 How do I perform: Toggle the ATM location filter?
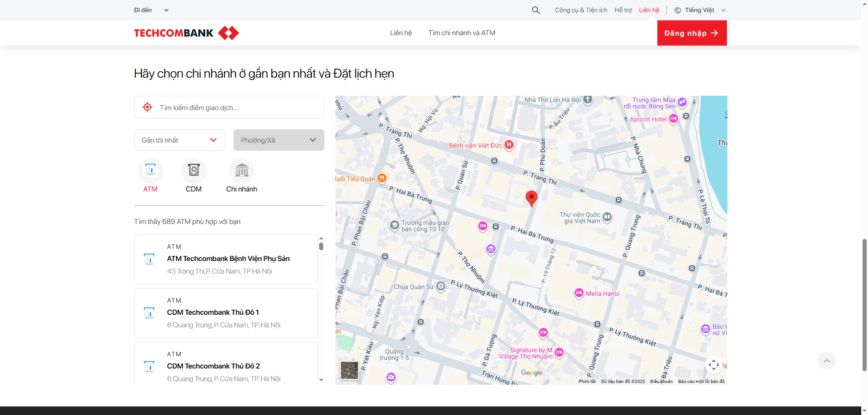pyautogui.click(x=150, y=176)
